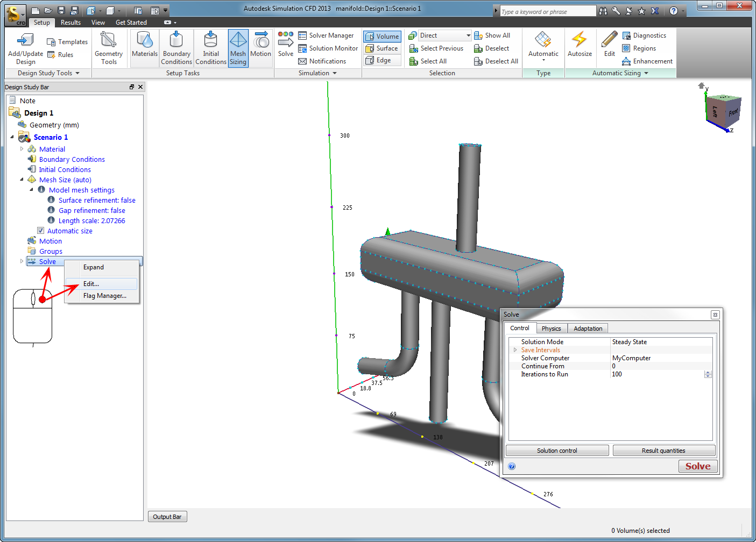Select Length scale: 2.07266 item
The width and height of the screenshot is (756, 542).
click(x=91, y=220)
